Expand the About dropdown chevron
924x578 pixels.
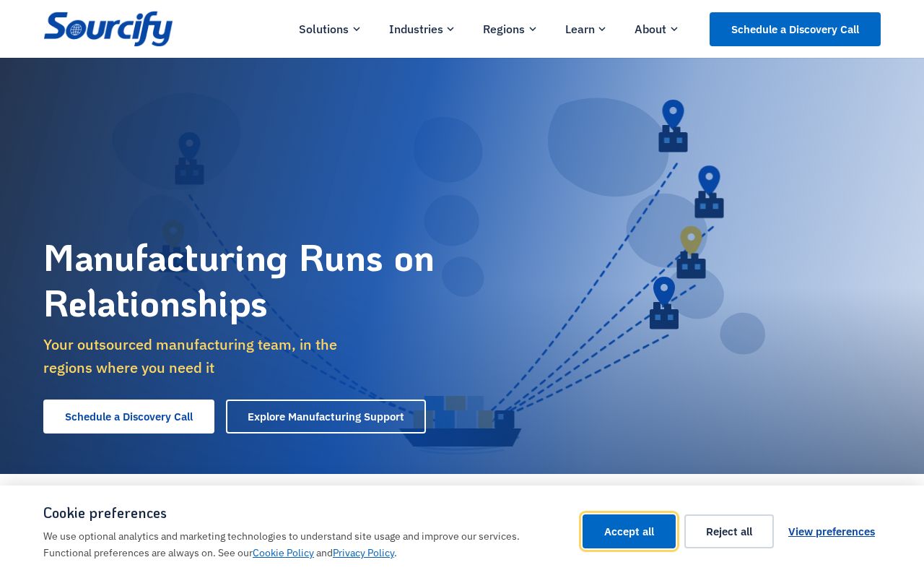(674, 30)
